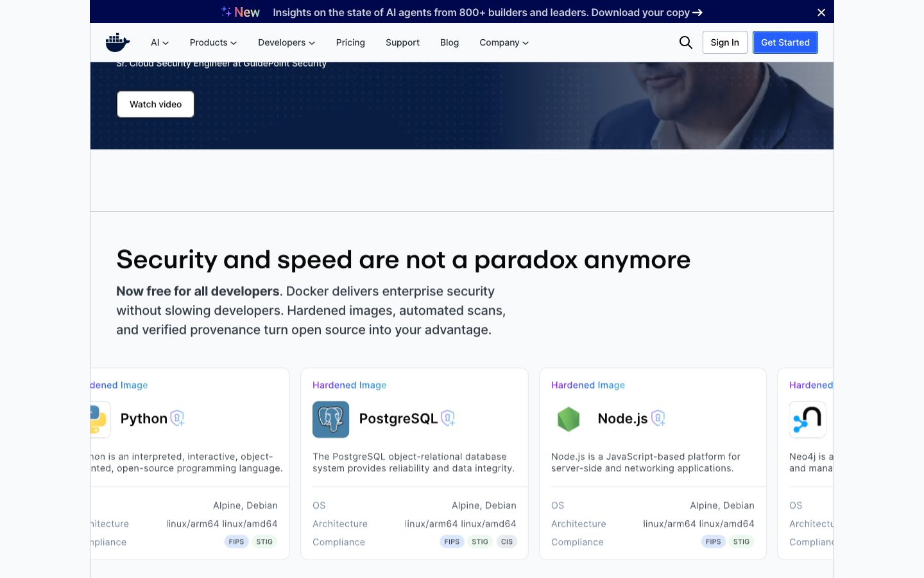Click the shield badge beside PostgreSQL

coord(448,419)
